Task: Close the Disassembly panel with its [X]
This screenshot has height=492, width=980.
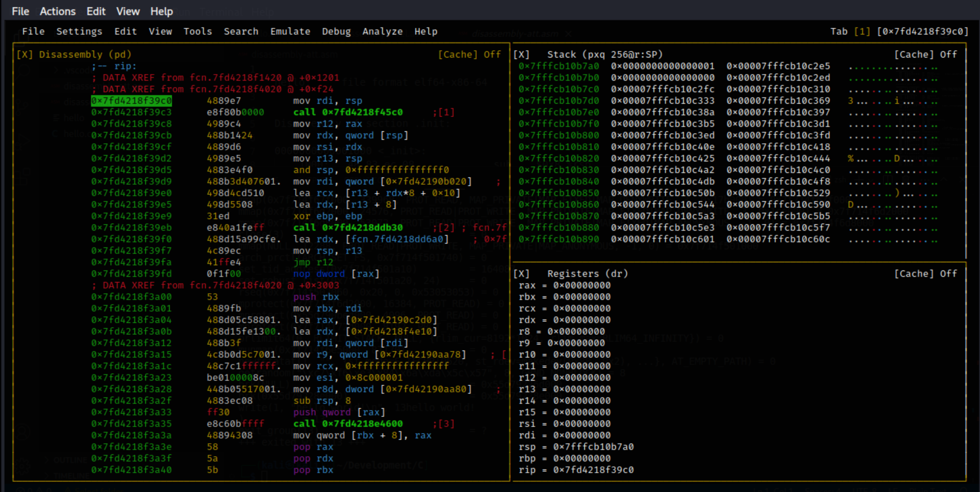Action: [24, 54]
